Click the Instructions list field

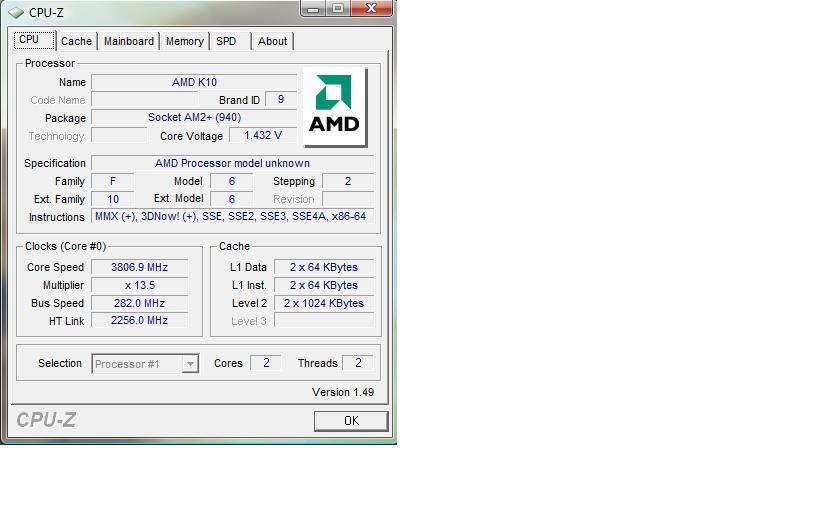point(232,216)
